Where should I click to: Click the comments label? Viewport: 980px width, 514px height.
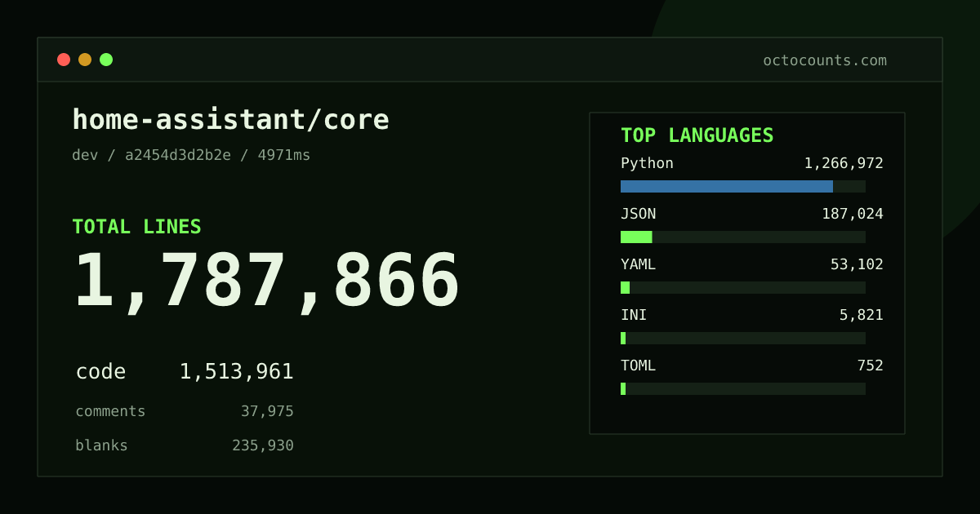[x=110, y=411]
